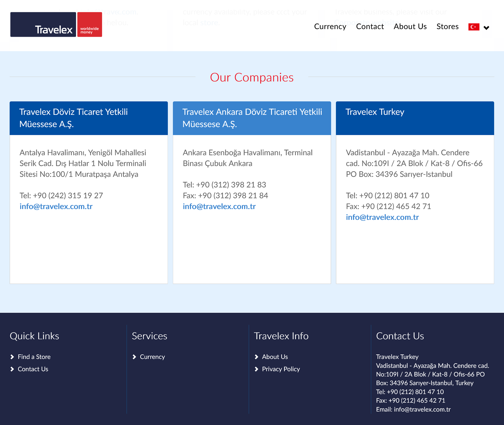The image size is (504, 425).
Task: Click the Travelex Info footer heading
Action: click(281, 336)
